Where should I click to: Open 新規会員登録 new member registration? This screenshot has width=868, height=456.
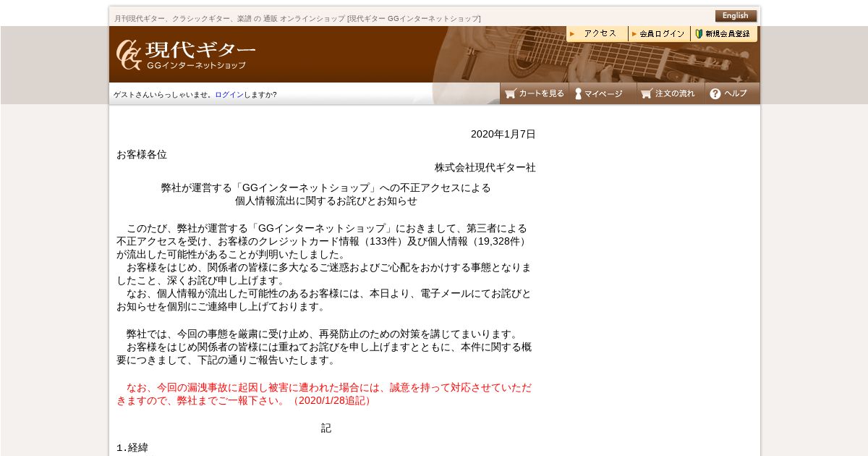tap(724, 33)
